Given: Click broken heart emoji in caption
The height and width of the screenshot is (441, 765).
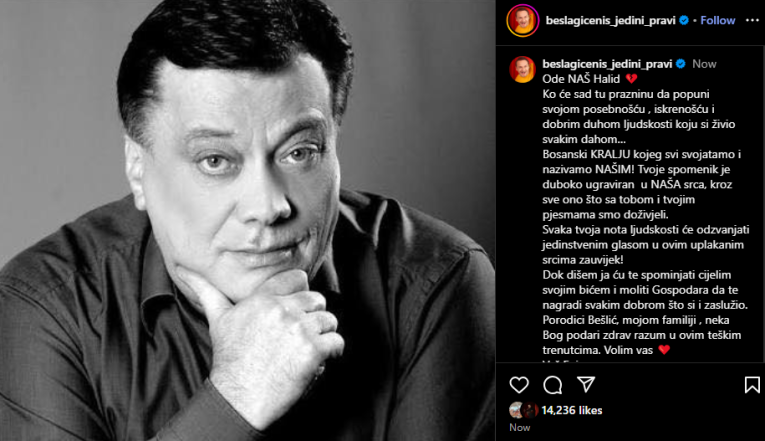Looking at the screenshot, I should click(x=631, y=79).
